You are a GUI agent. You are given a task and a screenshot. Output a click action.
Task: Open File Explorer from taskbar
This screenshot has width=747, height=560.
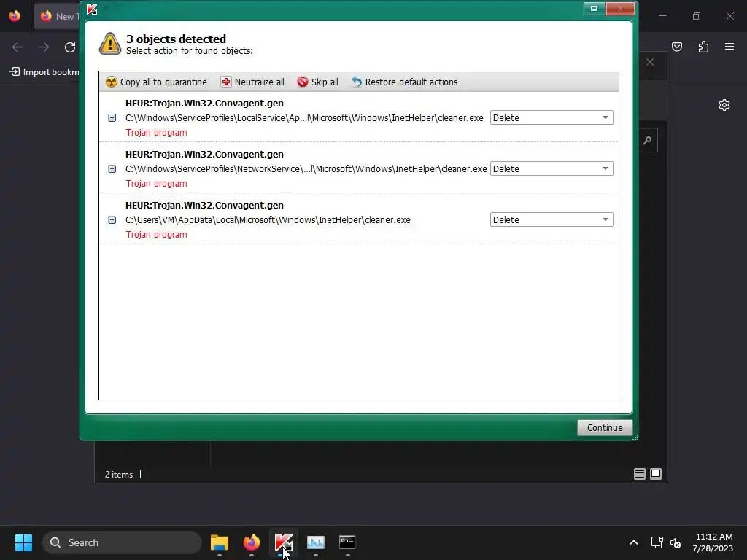tap(220, 542)
